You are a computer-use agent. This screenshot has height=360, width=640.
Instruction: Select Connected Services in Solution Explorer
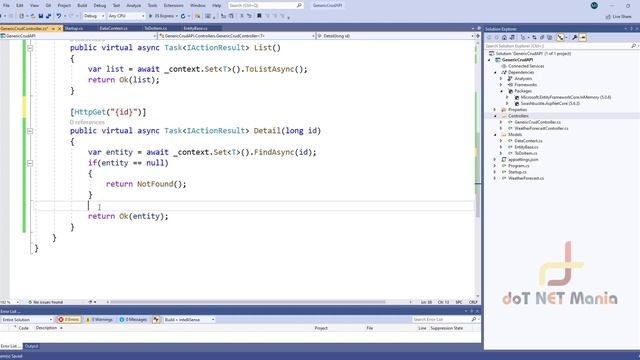coord(526,66)
